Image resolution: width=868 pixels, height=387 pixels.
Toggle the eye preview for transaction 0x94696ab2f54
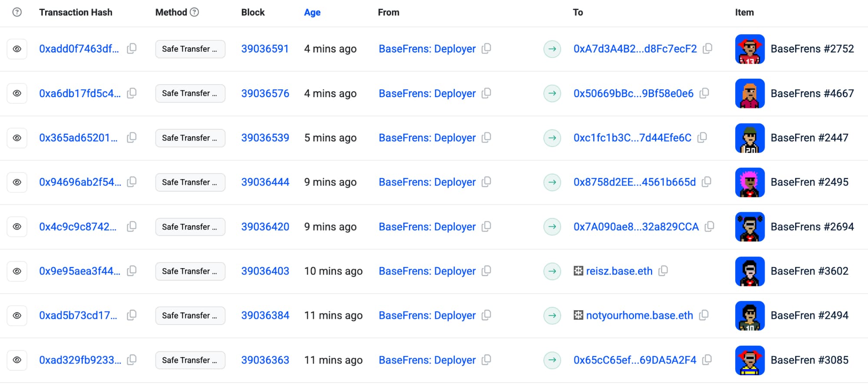tap(17, 182)
